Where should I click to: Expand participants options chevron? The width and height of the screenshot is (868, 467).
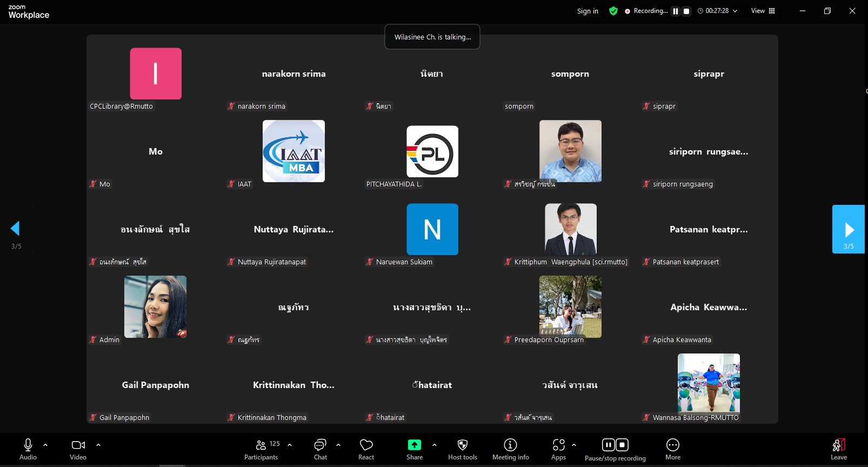point(290,445)
